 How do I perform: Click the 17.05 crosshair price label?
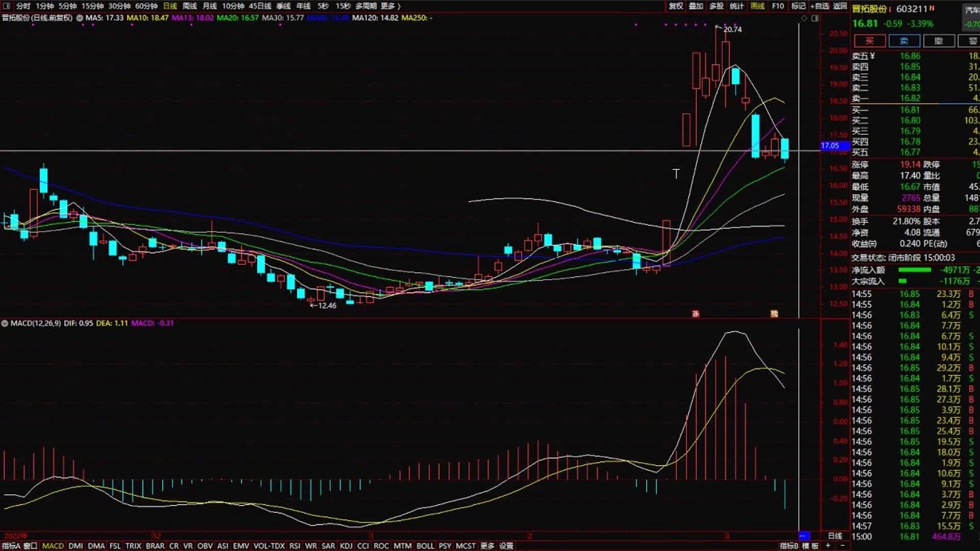coord(835,145)
